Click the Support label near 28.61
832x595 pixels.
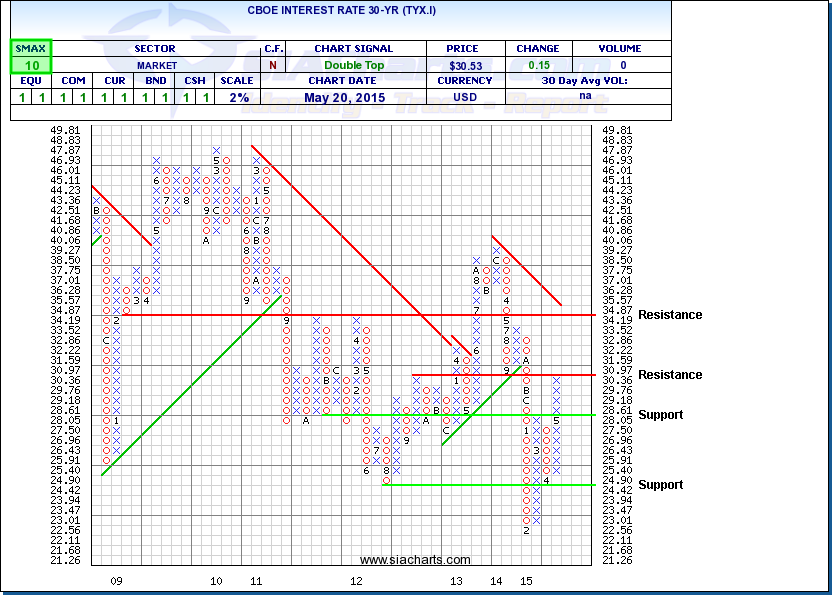[x=661, y=415]
